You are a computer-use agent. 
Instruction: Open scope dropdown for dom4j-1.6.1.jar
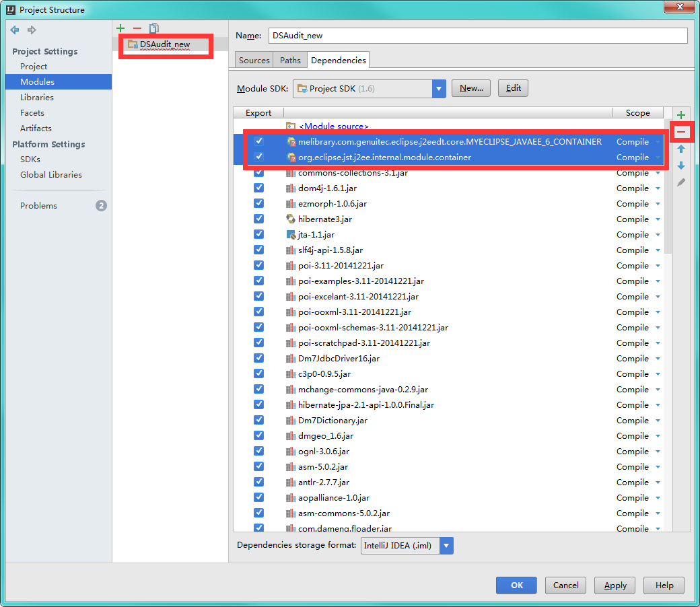pyautogui.click(x=658, y=189)
